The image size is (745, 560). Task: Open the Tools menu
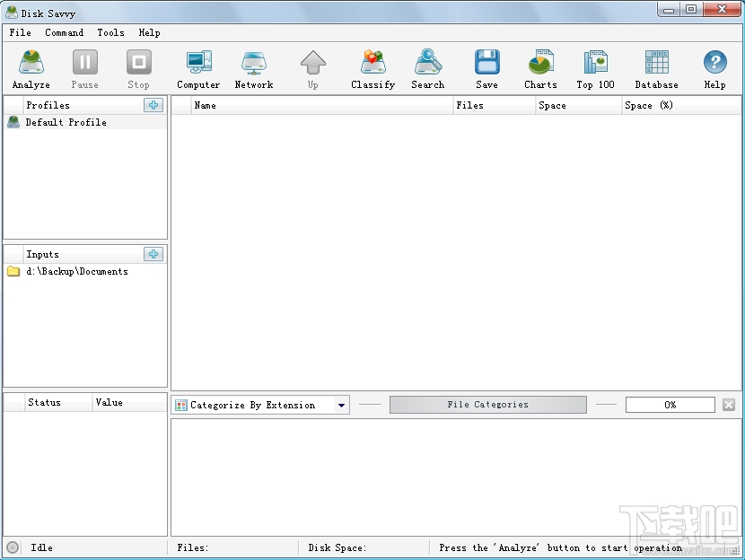(110, 32)
